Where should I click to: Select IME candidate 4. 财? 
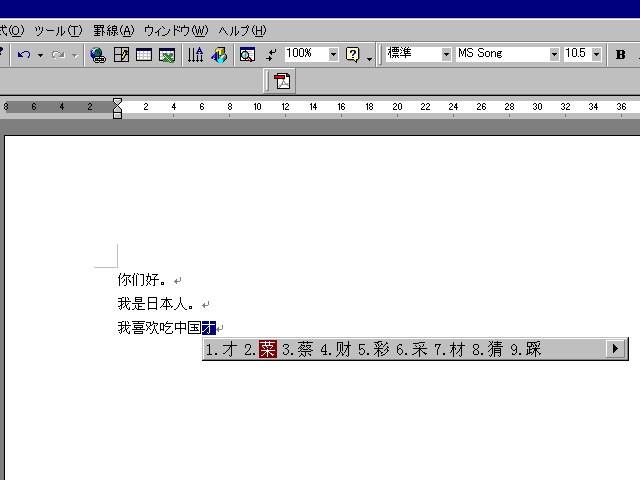click(336, 349)
